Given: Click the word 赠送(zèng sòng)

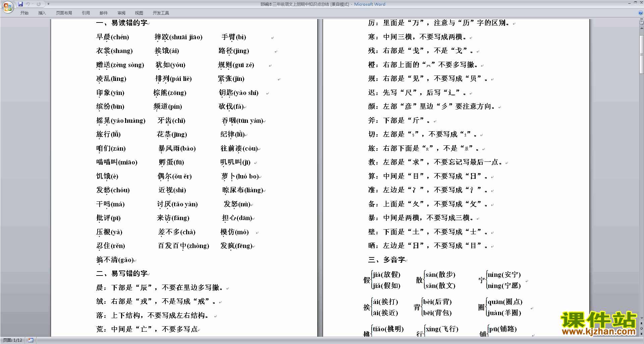Looking at the screenshot, I should pyautogui.click(x=120, y=65).
